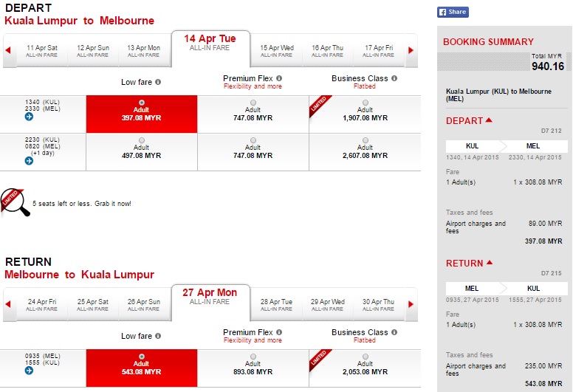The image size is (573, 392).
Task: Click info icon beside depart Premium Flex
Action: (x=279, y=78)
